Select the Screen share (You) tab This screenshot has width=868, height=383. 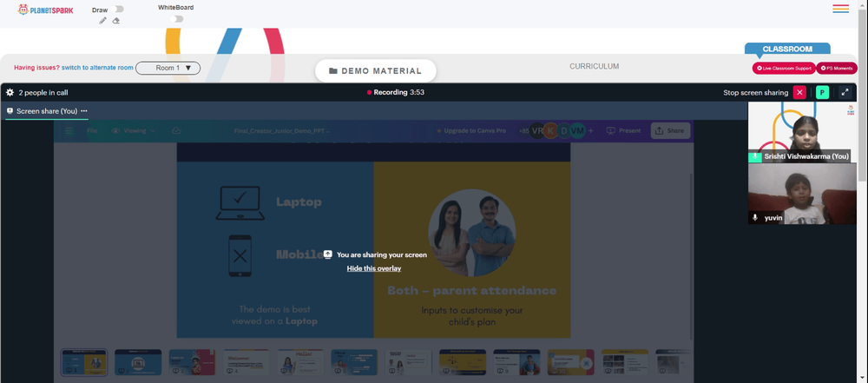47,111
